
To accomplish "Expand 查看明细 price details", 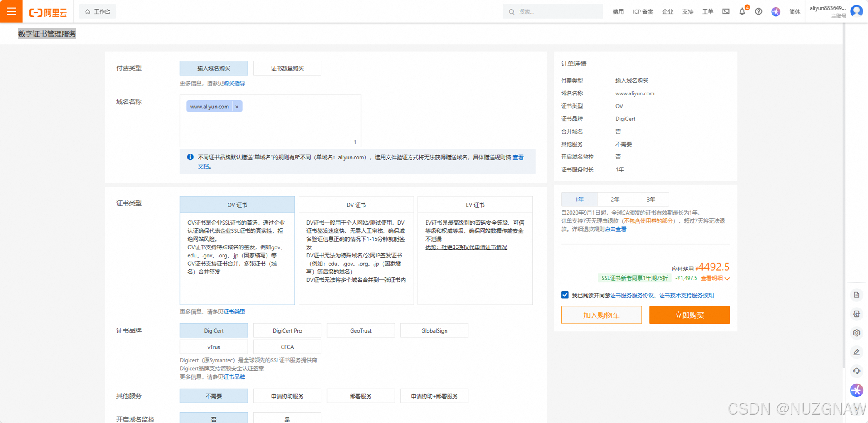I will click(715, 278).
